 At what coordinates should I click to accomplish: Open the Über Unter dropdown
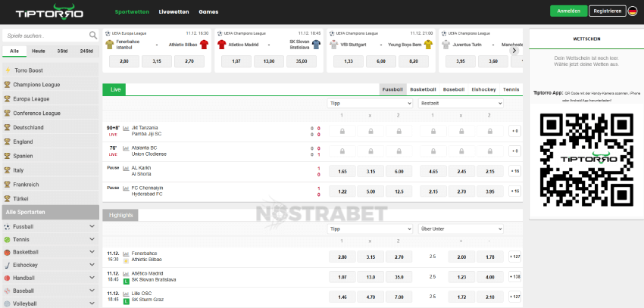[x=461, y=229]
